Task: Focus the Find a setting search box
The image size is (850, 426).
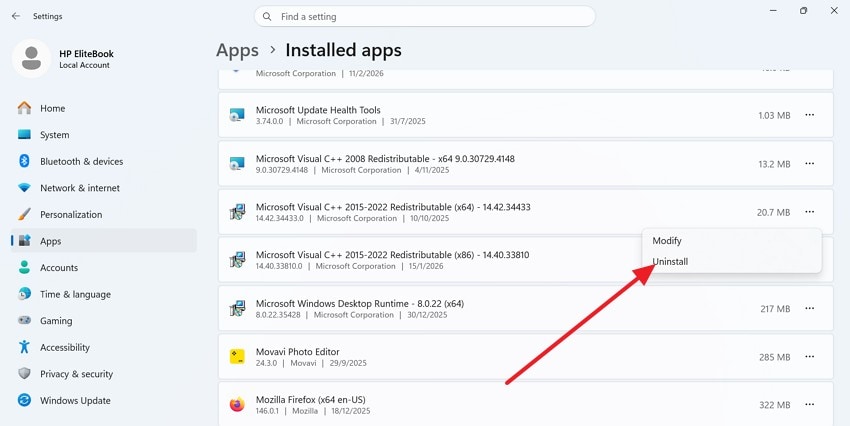Action: 424,17
